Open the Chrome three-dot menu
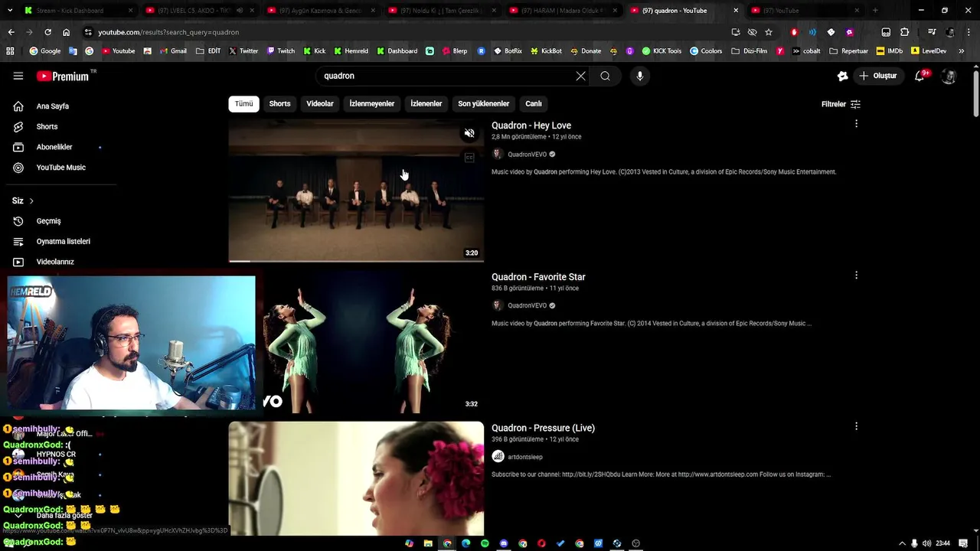This screenshot has height=551, width=980. pyautogui.click(x=968, y=32)
